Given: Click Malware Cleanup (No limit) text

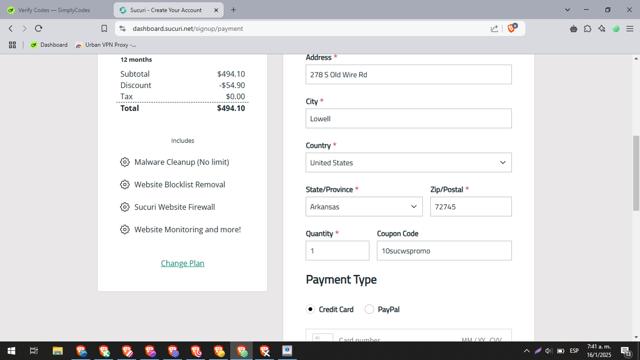Looking at the screenshot, I should tap(182, 162).
